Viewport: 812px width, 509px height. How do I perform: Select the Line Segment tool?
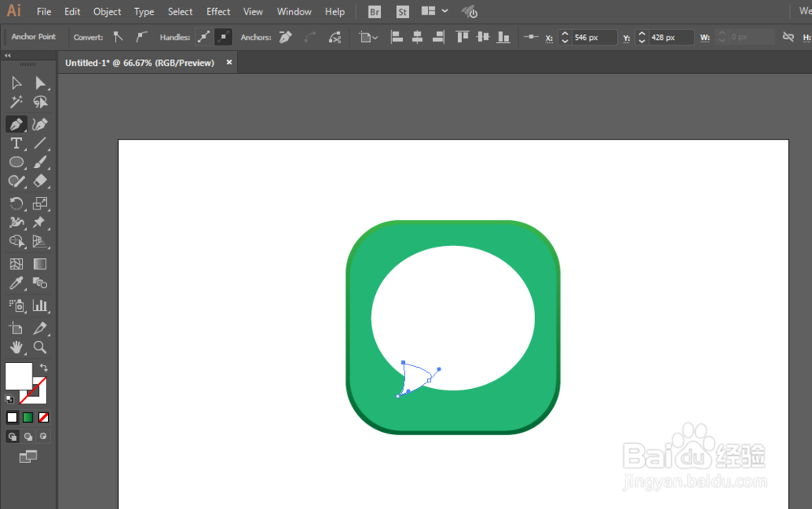40,144
